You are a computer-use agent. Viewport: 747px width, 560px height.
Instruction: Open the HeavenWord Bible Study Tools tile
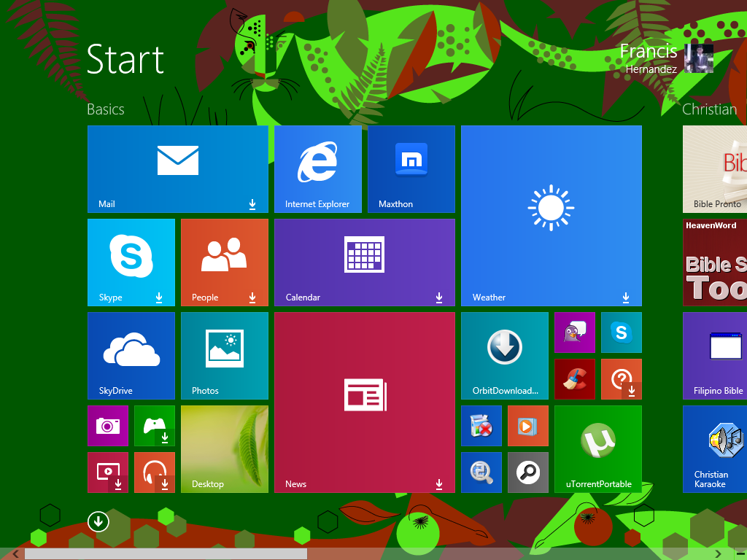pos(715,262)
